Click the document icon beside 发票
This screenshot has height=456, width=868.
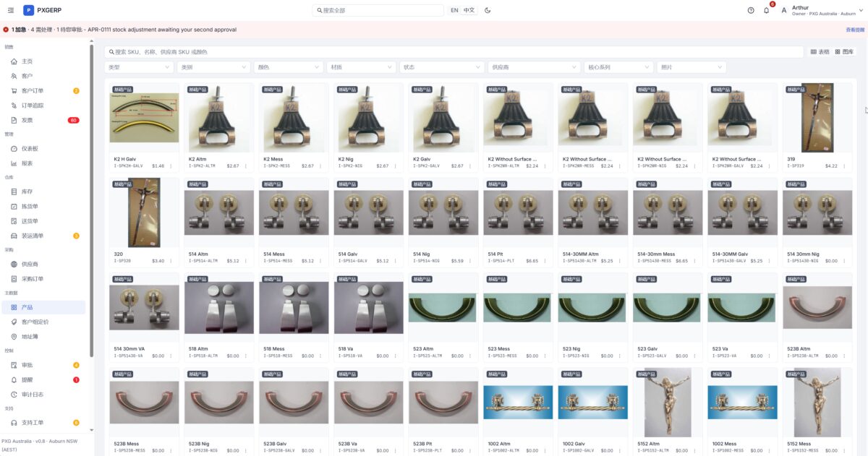[x=14, y=120]
